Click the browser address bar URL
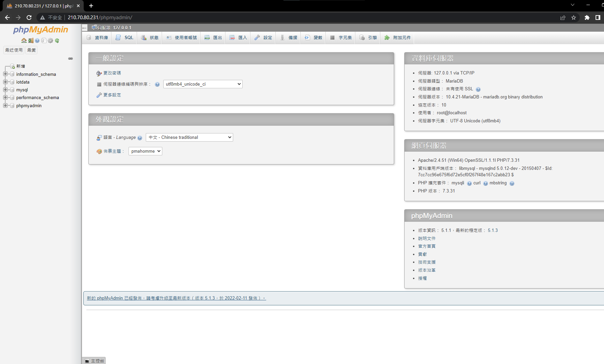This screenshot has width=604, height=364. pos(100,18)
